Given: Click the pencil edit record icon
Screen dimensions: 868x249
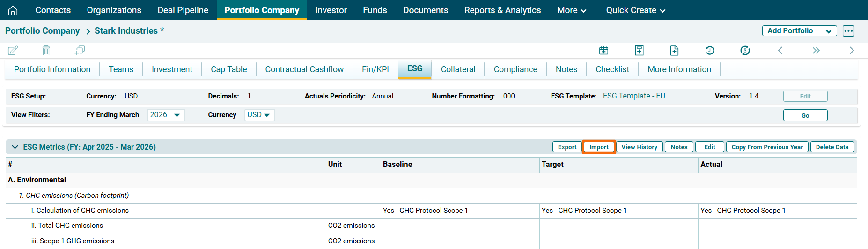Looking at the screenshot, I should [x=13, y=50].
